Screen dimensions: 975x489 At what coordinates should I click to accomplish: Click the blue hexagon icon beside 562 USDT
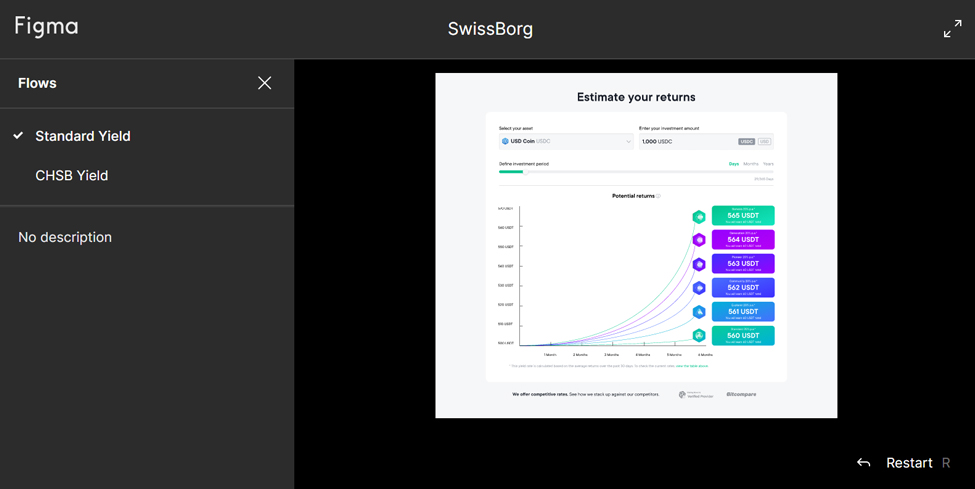click(699, 288)
